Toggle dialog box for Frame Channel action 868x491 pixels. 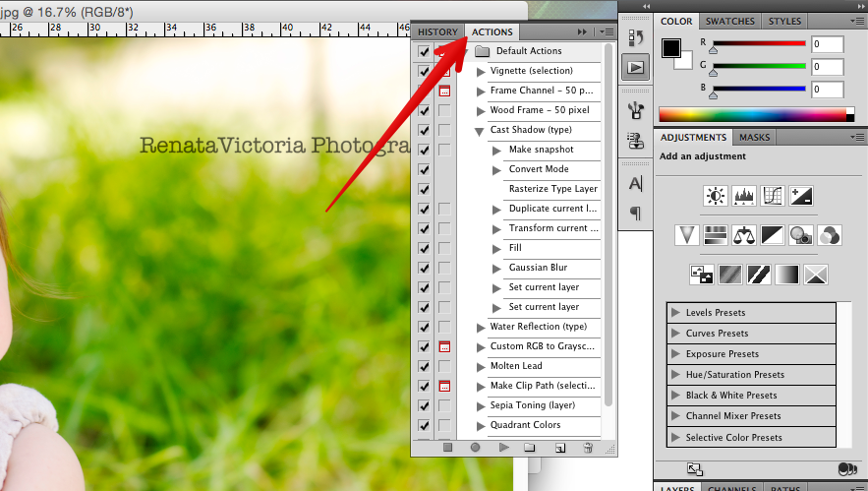pos(444,91)
